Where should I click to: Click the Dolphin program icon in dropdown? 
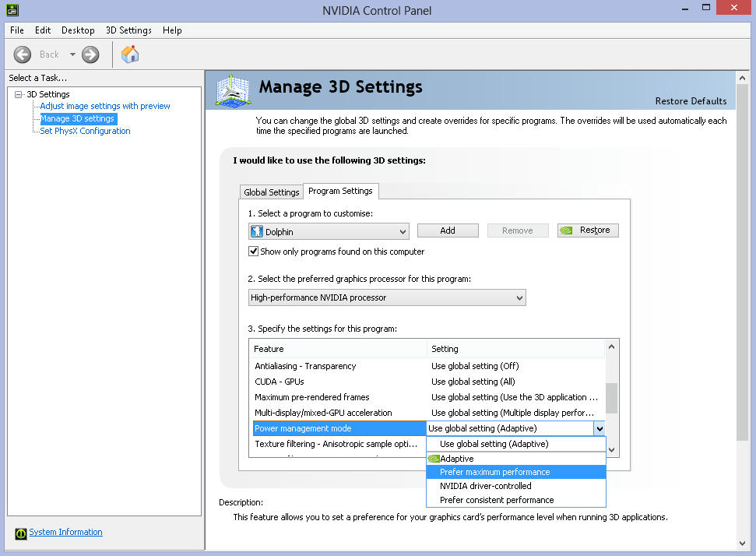(257, 231)
